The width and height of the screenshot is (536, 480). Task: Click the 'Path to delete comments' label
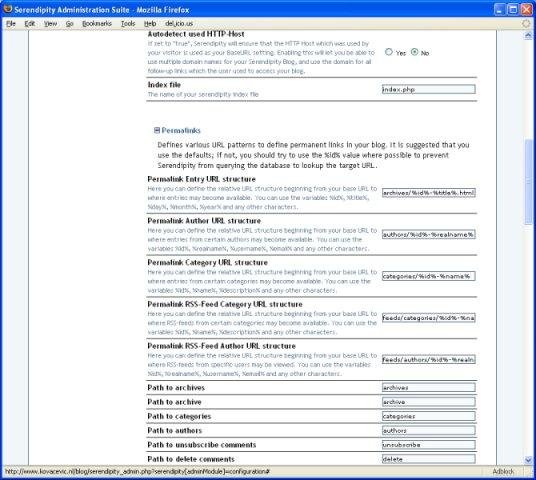click(191, 459)
